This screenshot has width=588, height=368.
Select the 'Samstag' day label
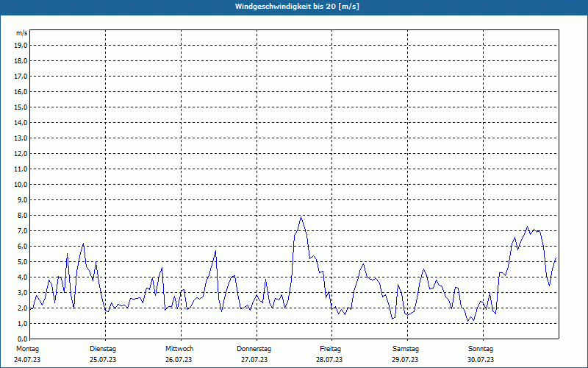[406, 349]
